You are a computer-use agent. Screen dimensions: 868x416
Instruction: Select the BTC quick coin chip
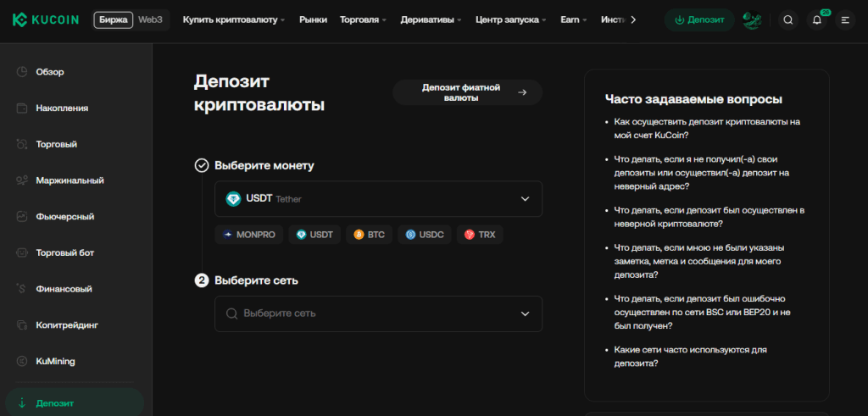(x=370, y=235)
